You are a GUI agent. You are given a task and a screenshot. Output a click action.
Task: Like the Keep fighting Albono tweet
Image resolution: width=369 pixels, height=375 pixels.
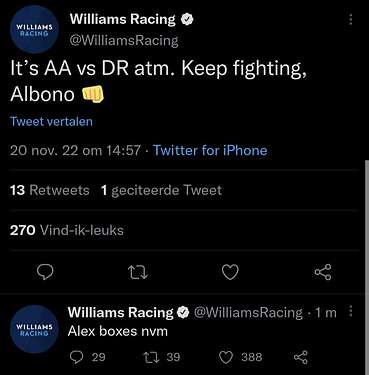pyautogui.click(x=230, y=272)
